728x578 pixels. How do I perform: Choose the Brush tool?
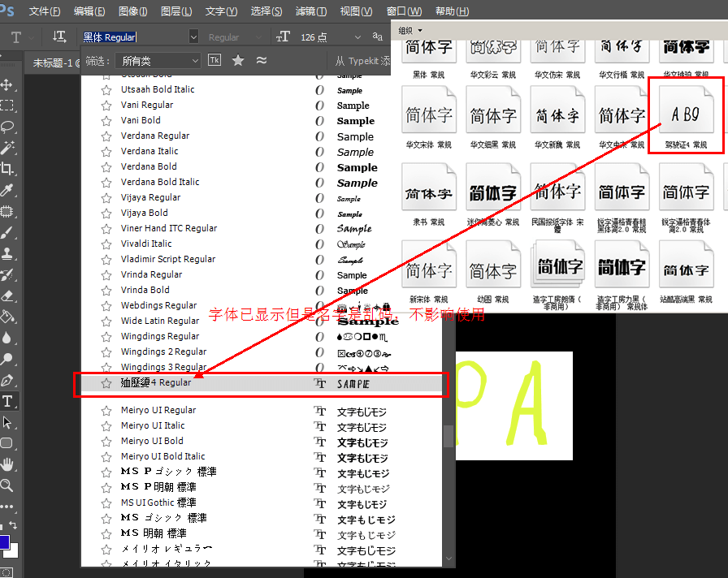pyautogui.click(x=7, y=232)
